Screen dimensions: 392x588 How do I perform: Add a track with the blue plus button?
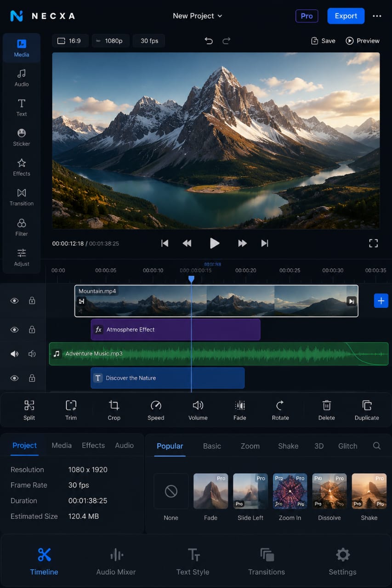point(381,301)
